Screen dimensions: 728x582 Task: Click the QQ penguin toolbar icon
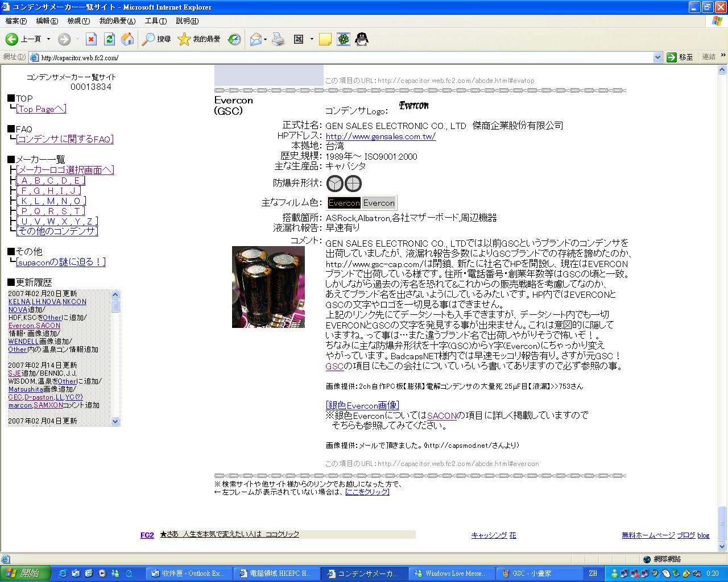[x=362, y=39]
